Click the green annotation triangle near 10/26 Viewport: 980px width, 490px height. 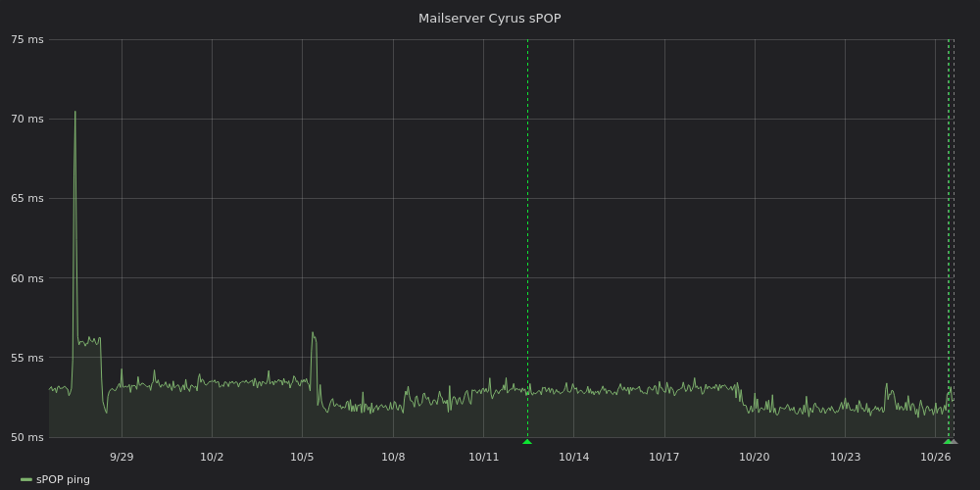(948, 442)
